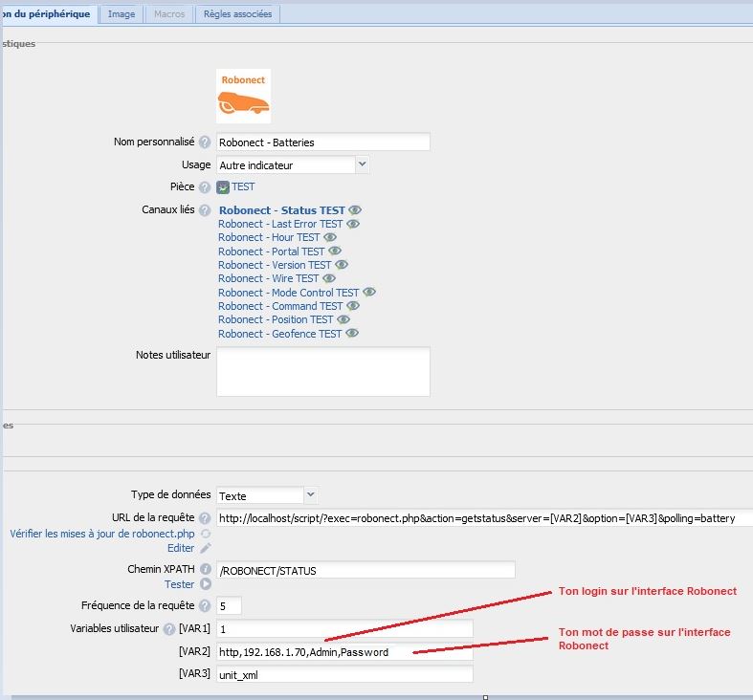
Task: Switch to the Macros tab
Action: (x=169, y=14)
